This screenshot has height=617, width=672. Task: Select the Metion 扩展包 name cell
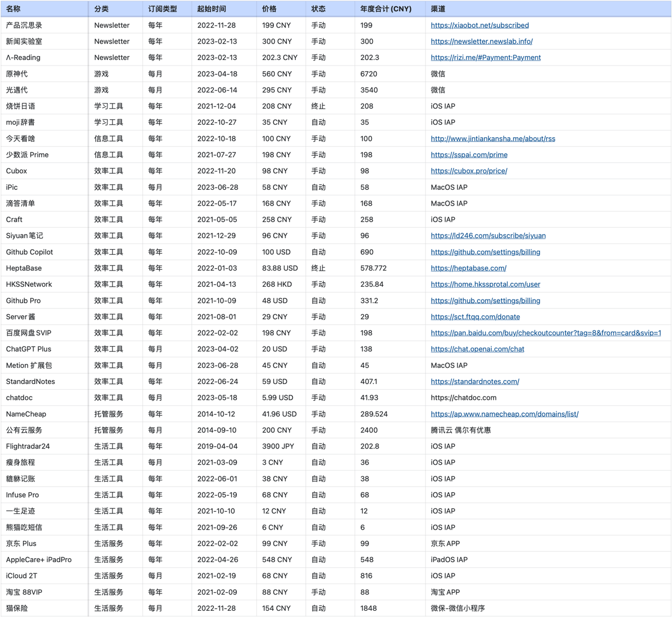[44, 366]
